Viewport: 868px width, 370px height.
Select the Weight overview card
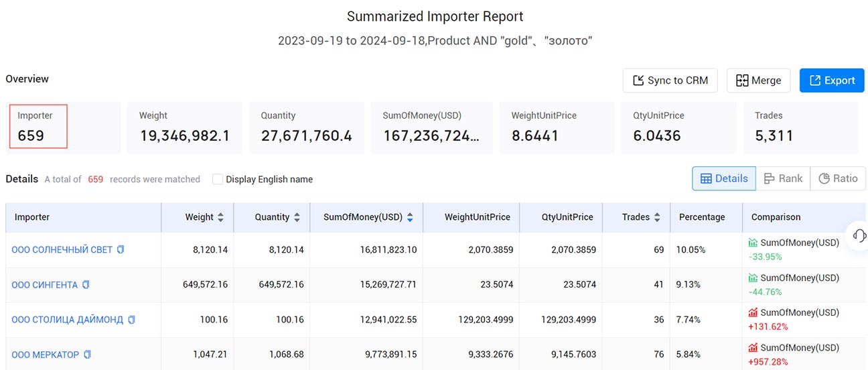point(185,127)
